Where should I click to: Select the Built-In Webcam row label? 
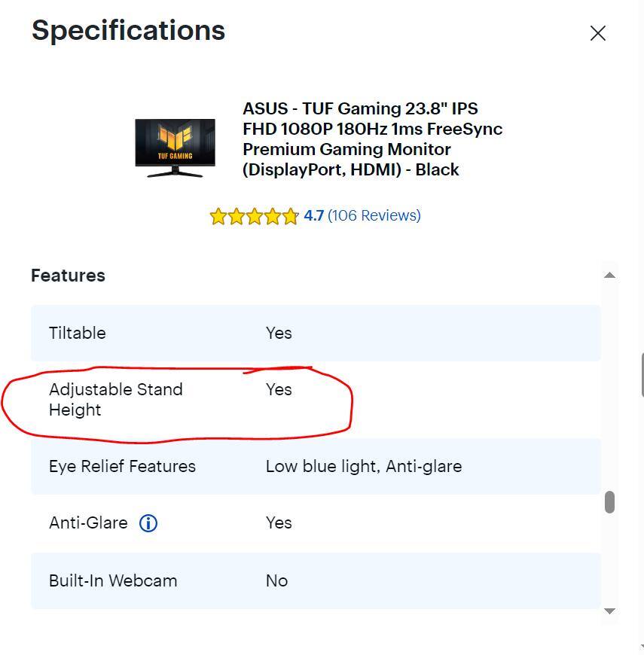[113, 581]
